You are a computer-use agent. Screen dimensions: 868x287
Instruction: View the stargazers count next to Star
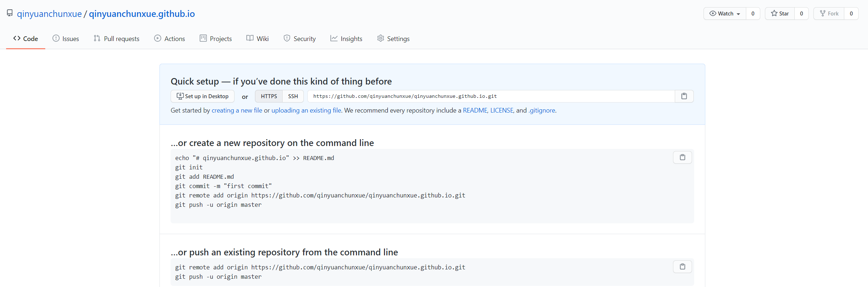tap(802, 14)
